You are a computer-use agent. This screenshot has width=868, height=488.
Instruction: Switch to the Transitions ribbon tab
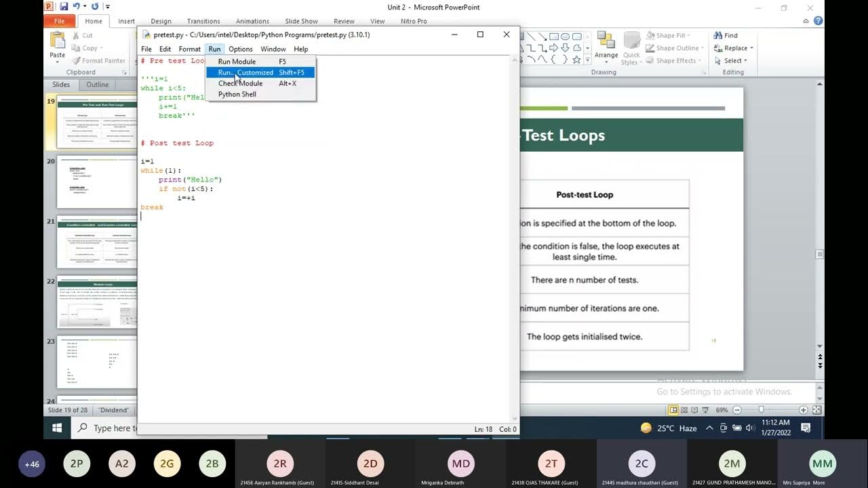click(x=203, y=21)
